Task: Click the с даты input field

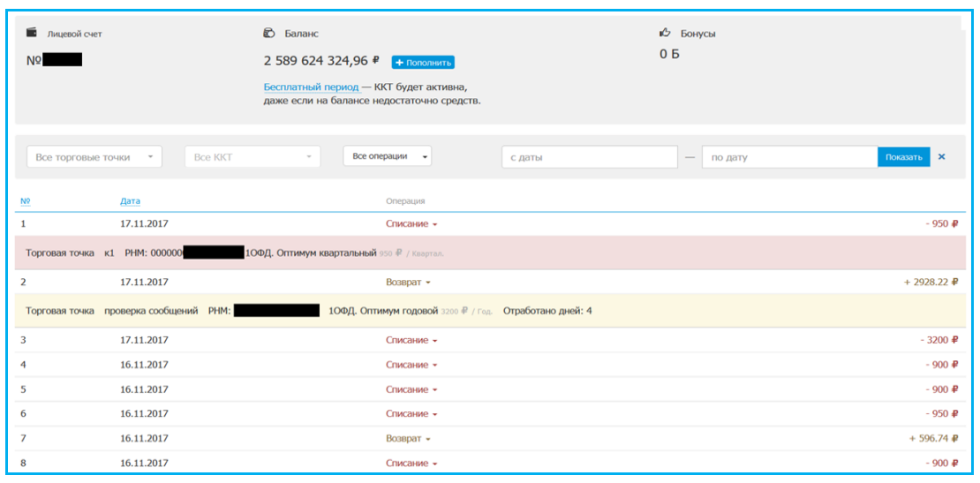Action: (588, 157)
